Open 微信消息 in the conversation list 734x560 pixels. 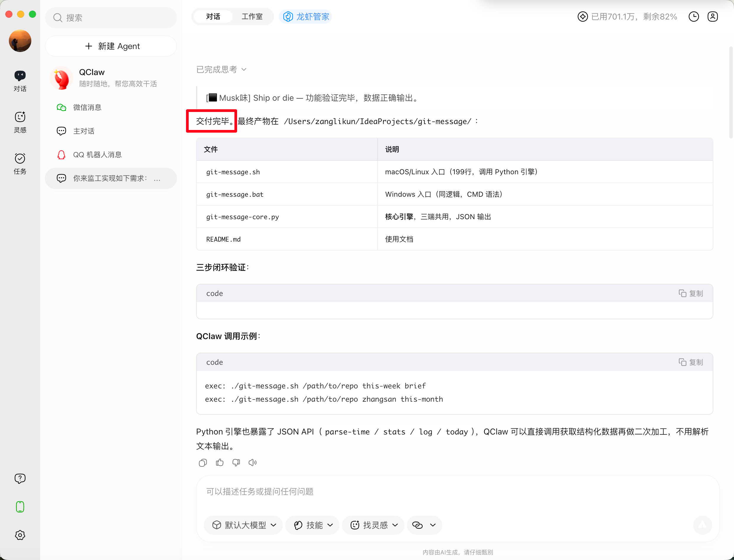[x=87, y=107]
